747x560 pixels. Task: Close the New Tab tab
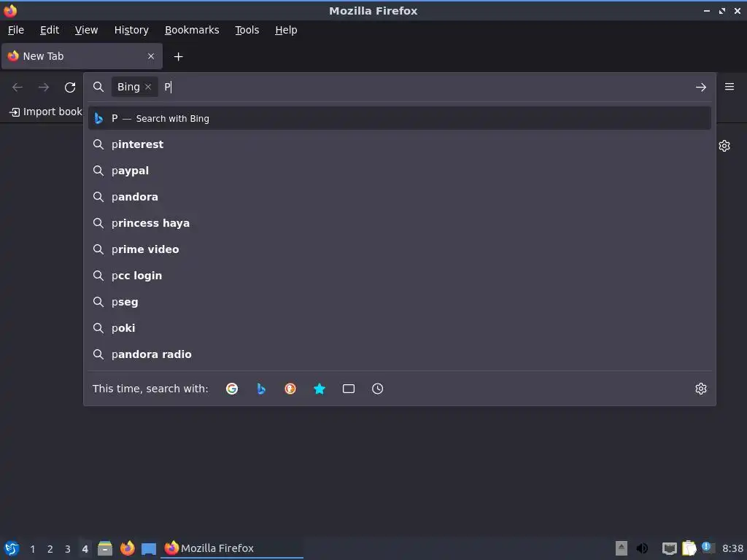click(151, 56)
